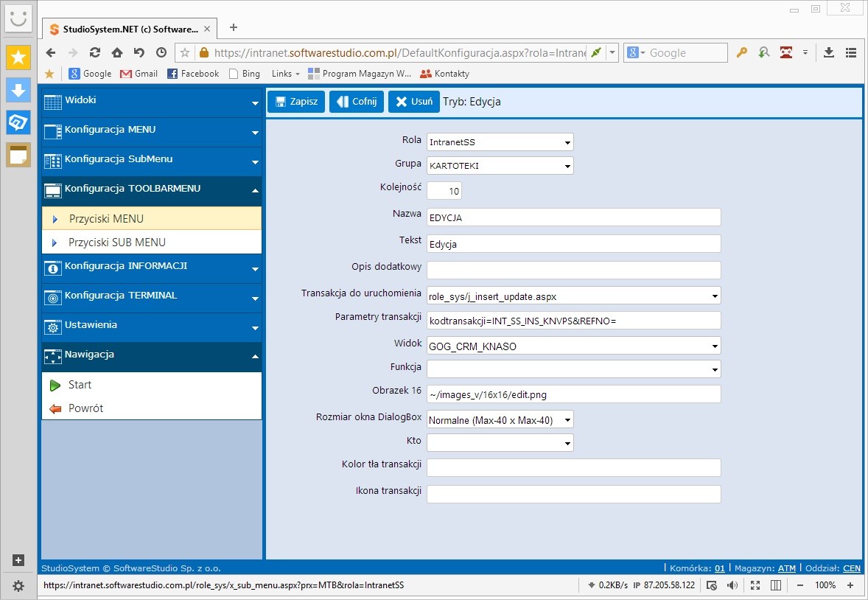
Task: Open browsing history clock icon
Action: 161,52
